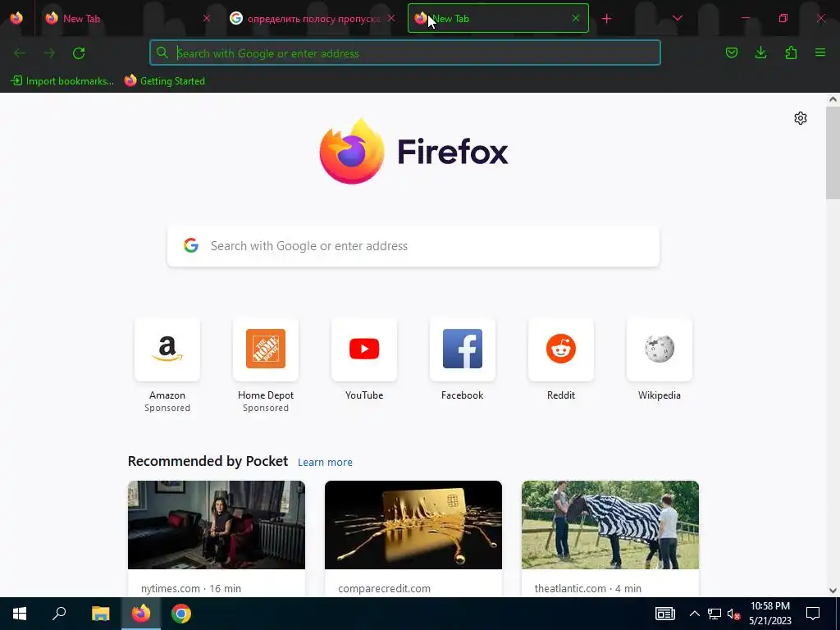The height and width of the screenshot is (630, 840).
Task: Click Import bookmarks in bookmarks bar
Action: tap(62, 81)
